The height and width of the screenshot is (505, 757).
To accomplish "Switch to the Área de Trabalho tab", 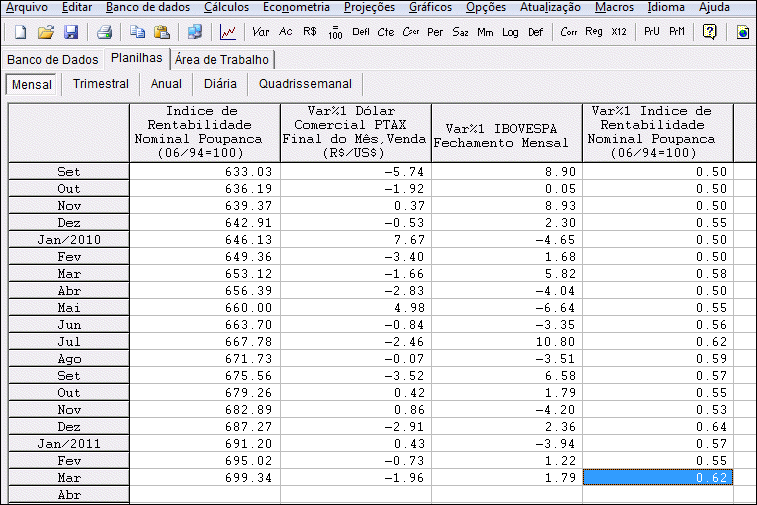I will click(x=222, y=60).
